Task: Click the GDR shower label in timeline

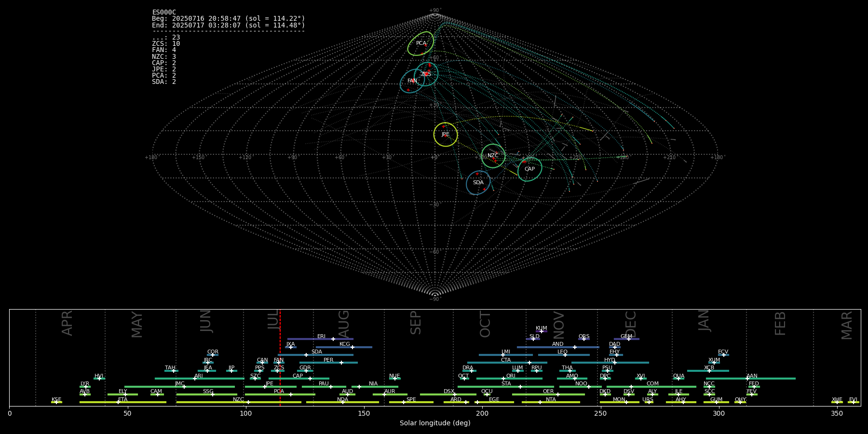Action: pyautogui.click(x=305, y=368)
